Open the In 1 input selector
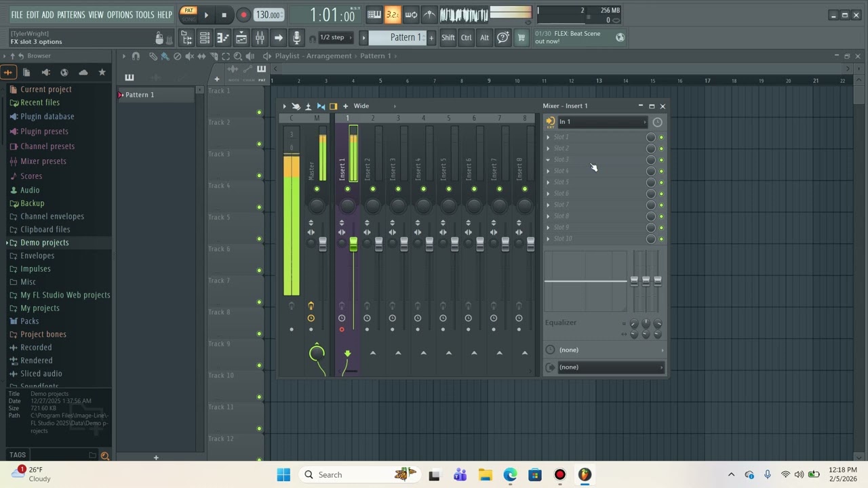This screenshot has height=488, width=868. click(601, 122)
